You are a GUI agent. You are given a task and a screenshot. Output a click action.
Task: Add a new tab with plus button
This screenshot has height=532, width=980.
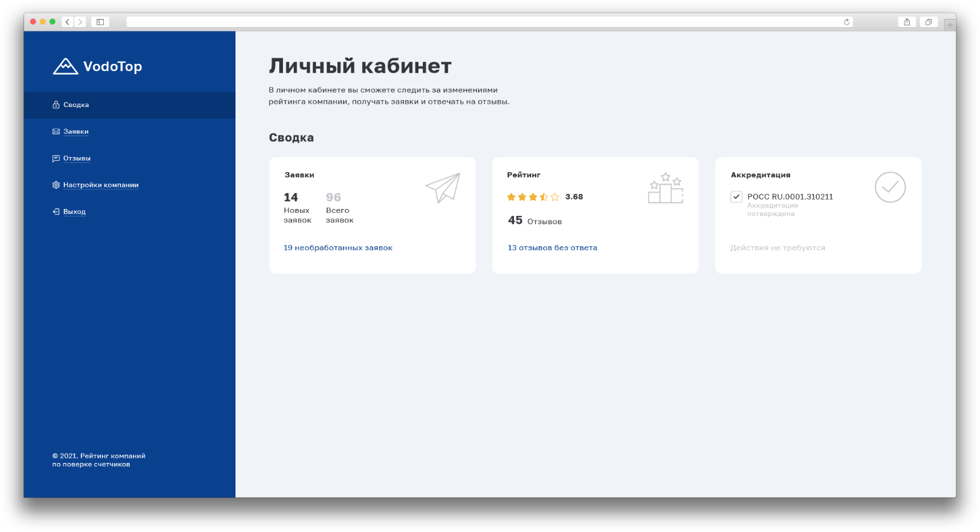tap(950, 25)
